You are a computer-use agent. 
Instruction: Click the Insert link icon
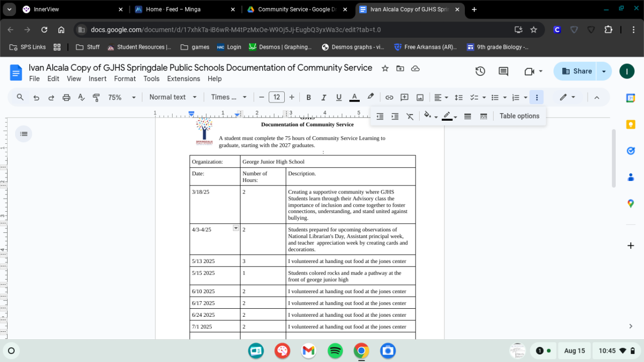pos(389,98)
